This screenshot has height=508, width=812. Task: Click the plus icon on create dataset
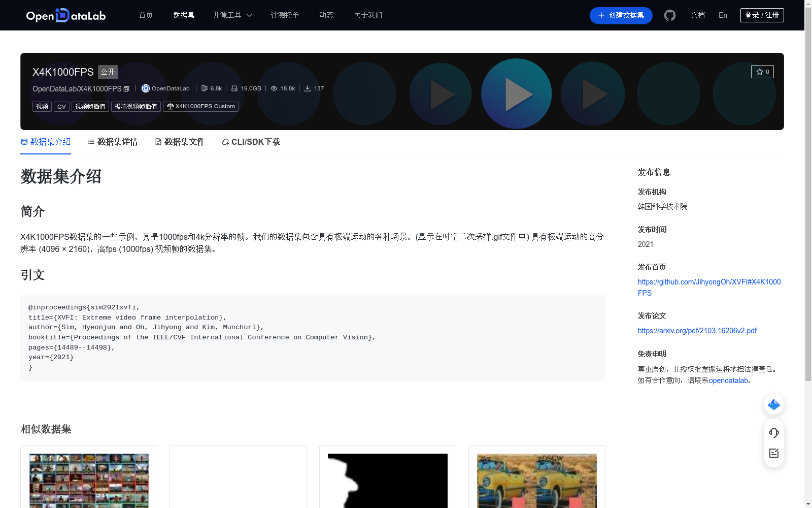point(601,15)
